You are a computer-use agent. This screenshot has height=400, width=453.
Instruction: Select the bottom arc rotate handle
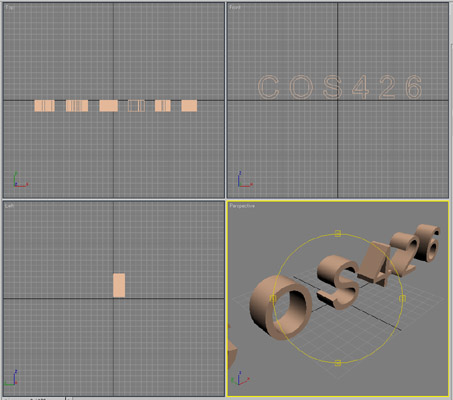tap(338, 363)
